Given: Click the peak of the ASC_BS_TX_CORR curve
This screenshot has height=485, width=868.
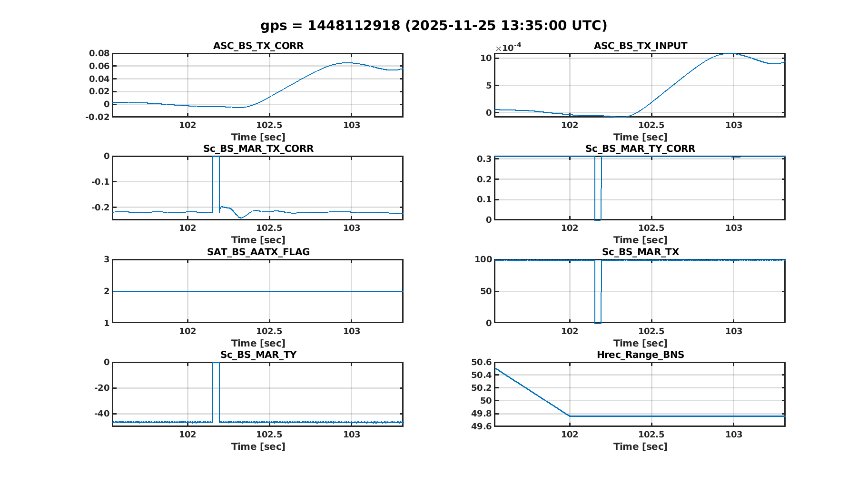Looking at the screenshot, I should 348,63.
